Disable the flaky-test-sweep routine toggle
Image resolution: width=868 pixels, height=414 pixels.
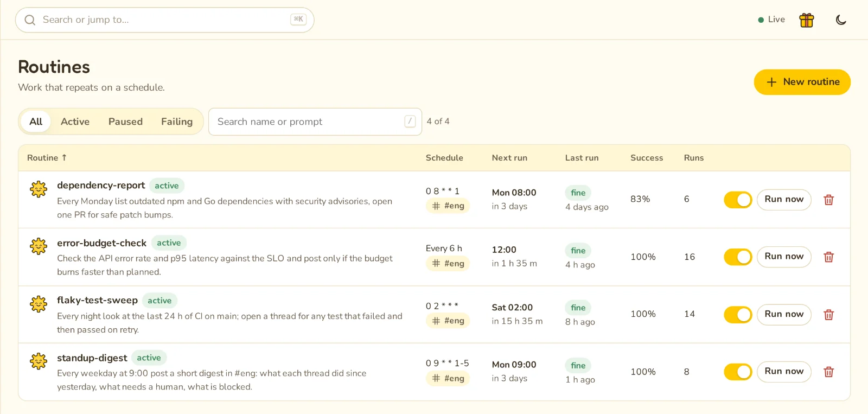[738, 315]
